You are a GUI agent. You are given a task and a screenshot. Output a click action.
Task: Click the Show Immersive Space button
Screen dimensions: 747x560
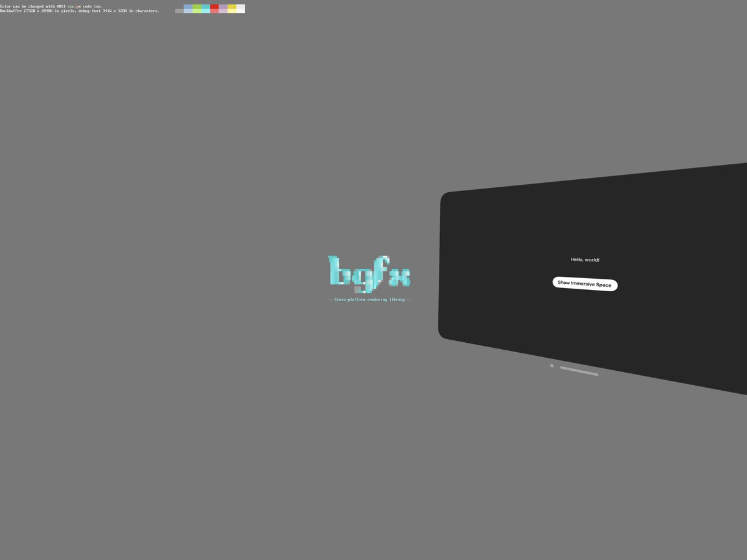(585, 284)
